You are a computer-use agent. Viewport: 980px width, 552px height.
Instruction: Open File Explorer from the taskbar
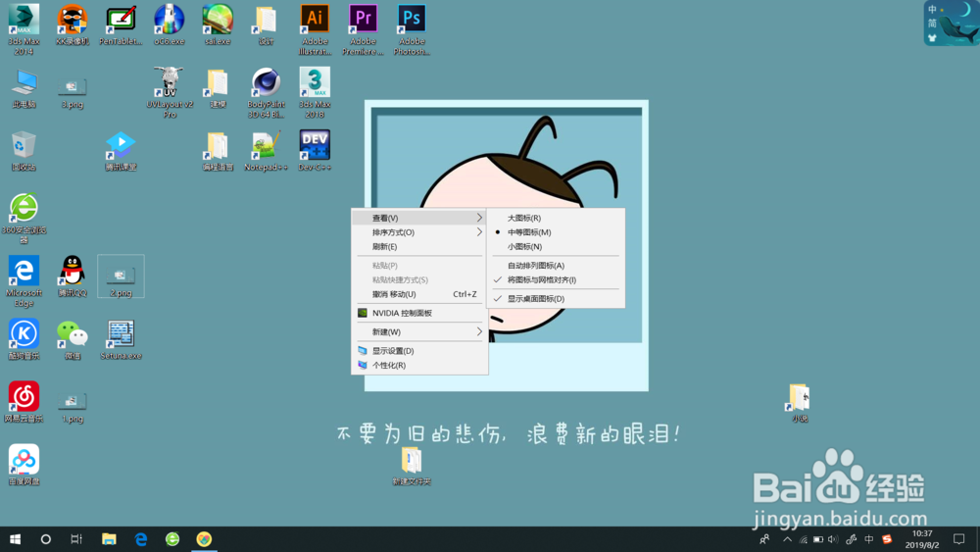(x=110, y=539)
